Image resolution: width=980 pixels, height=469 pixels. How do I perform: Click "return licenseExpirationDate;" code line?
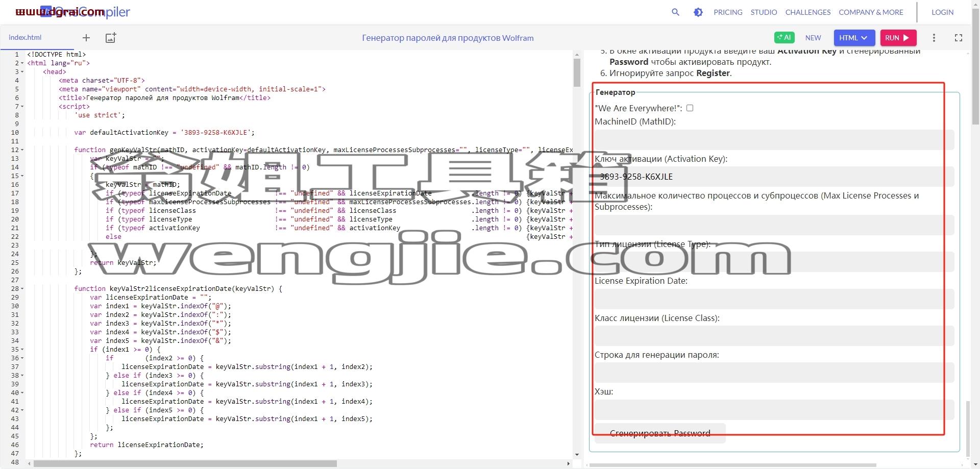point(146,445)
